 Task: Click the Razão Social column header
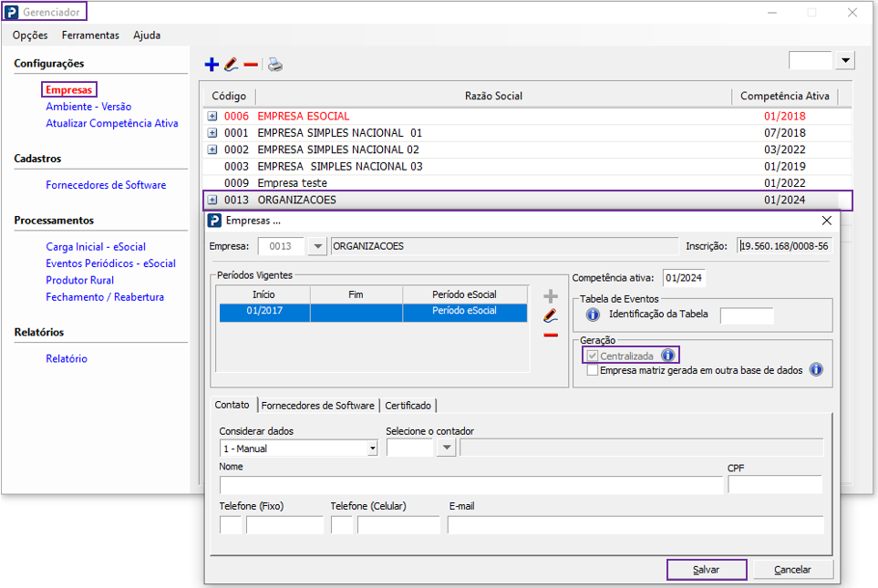click(493, 97)
